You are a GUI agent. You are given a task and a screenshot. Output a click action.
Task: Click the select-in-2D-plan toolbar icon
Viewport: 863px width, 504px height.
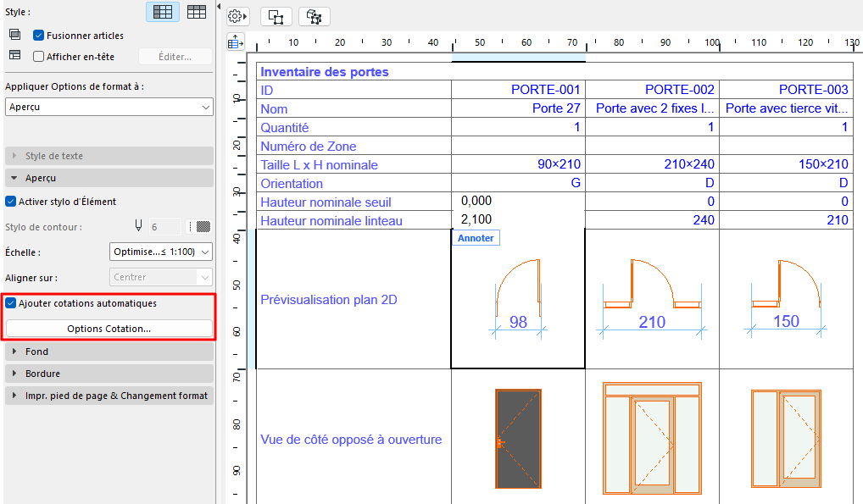[276, 16]
